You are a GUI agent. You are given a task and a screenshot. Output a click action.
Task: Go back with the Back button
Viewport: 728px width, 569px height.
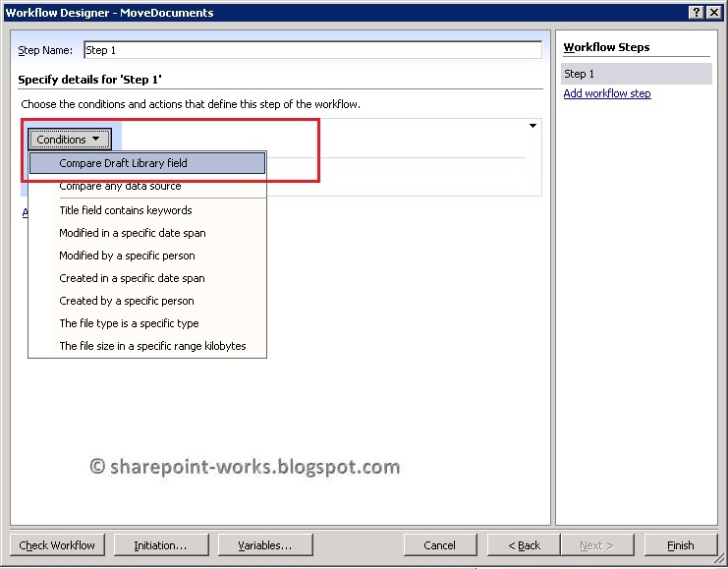(524, 544)
